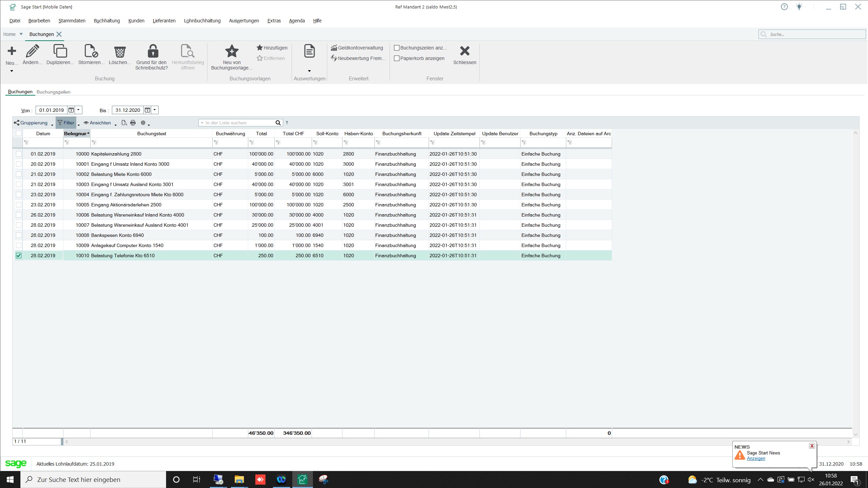Expand the Von date dropdown arrow
Viewport: 868px width, 488px height.
[x=78, y=110]
